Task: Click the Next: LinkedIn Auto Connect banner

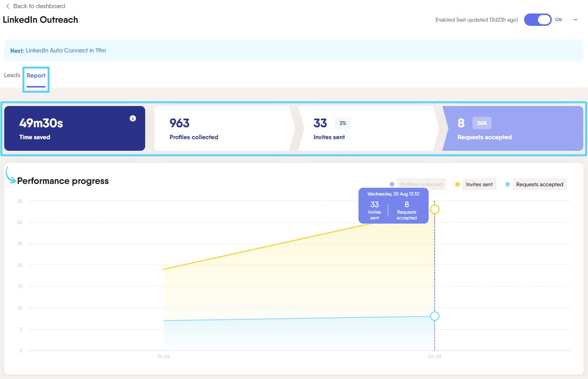Action: tap(294, 51)
